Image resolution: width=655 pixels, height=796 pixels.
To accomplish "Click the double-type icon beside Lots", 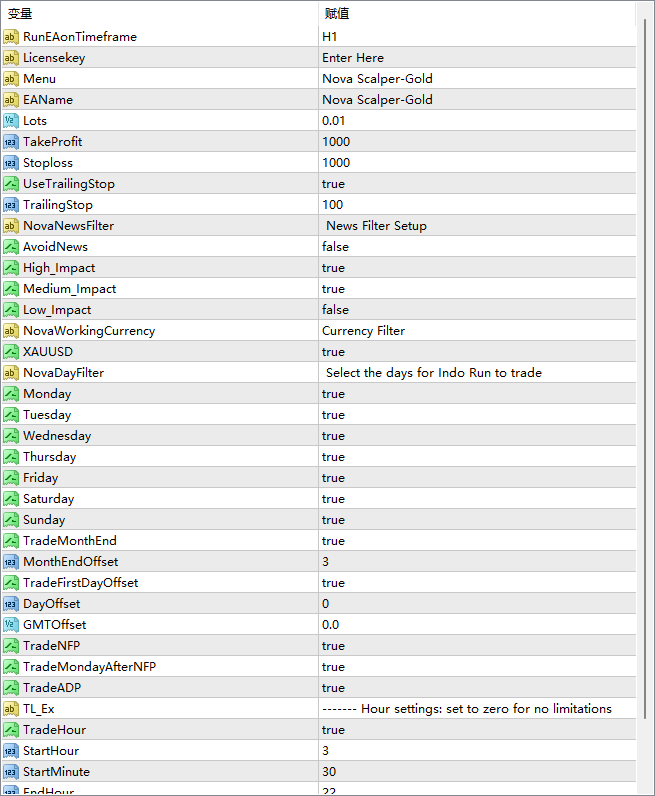I will [11, 121].
